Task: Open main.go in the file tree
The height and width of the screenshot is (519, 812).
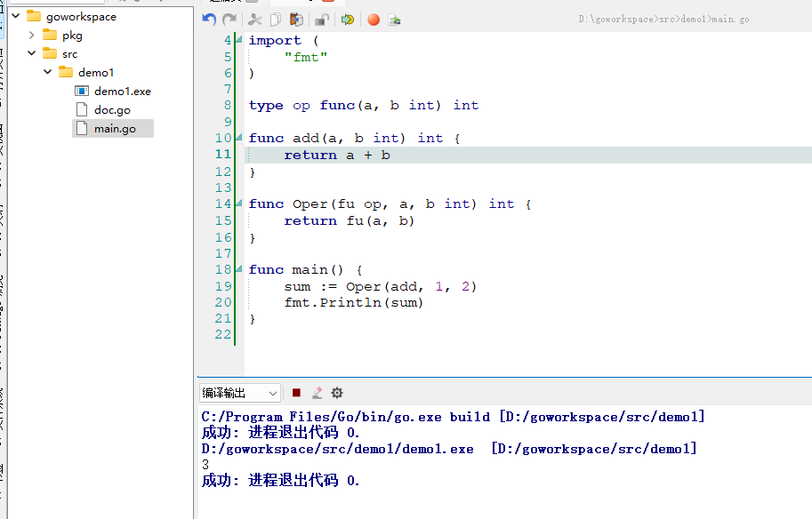Action: (x=115, y=129)
